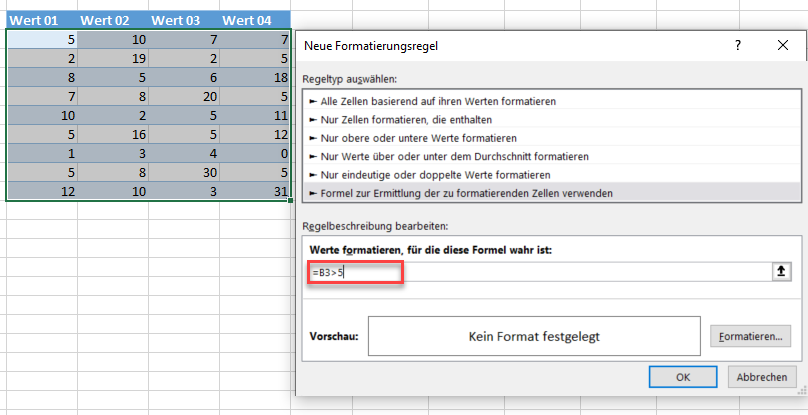Collapse dialog with the range selector icon

781,272
